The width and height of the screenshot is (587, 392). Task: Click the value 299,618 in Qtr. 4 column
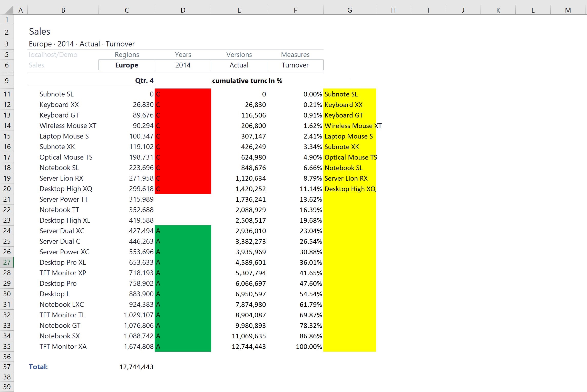tap(141, 189)
